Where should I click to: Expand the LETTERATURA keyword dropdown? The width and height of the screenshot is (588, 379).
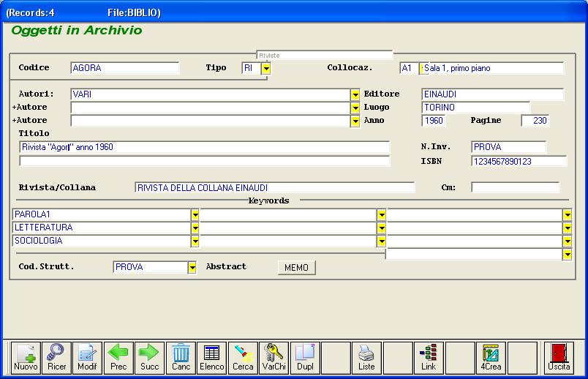coord(195,228)
